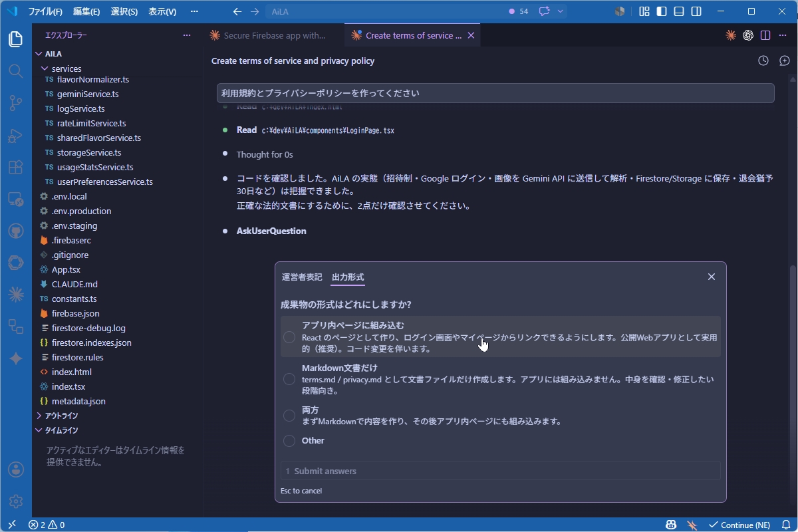Open the Run and Debug view

(x=15, y=135)
